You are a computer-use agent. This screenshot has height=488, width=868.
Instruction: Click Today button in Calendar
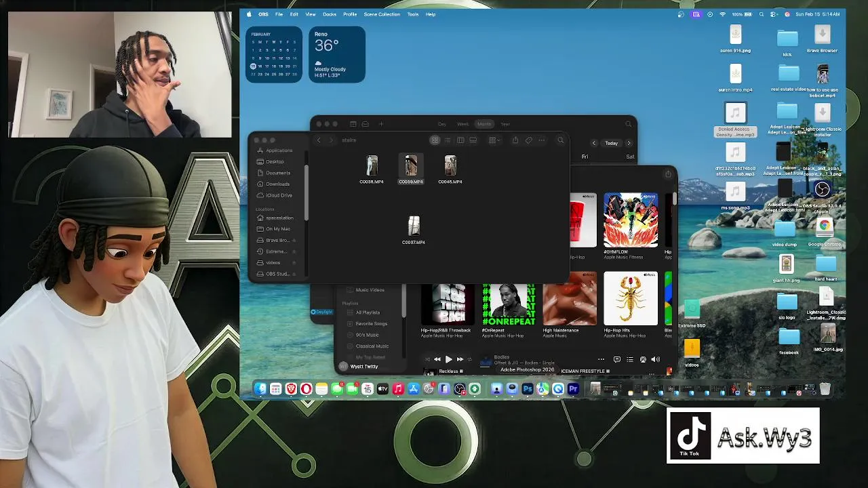(x=612, y=143)
